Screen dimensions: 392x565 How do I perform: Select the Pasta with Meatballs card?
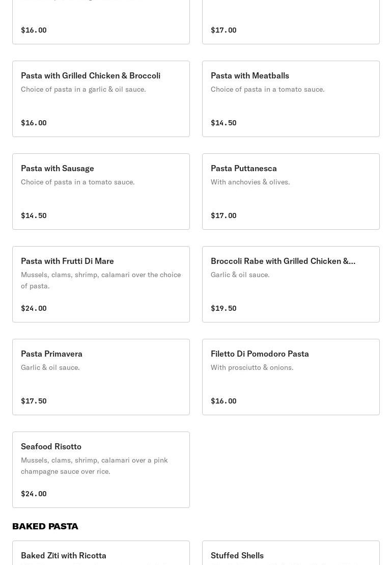tap(291, 99)
